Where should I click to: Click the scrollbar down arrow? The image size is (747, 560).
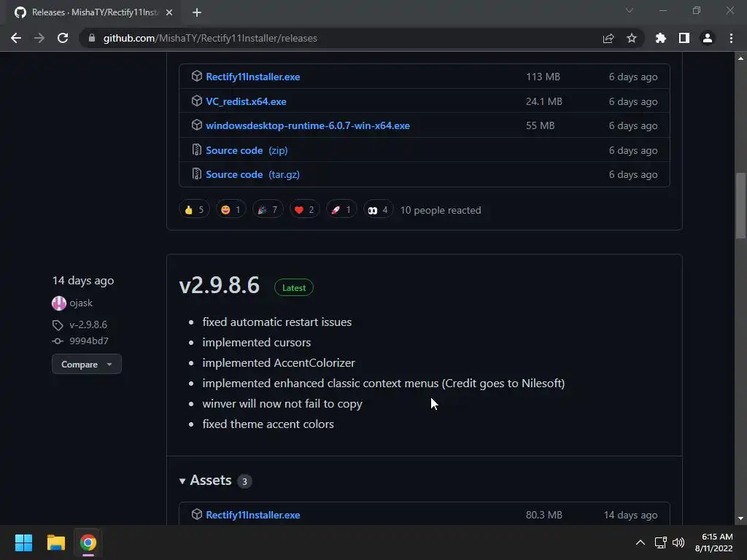point(740,518)
